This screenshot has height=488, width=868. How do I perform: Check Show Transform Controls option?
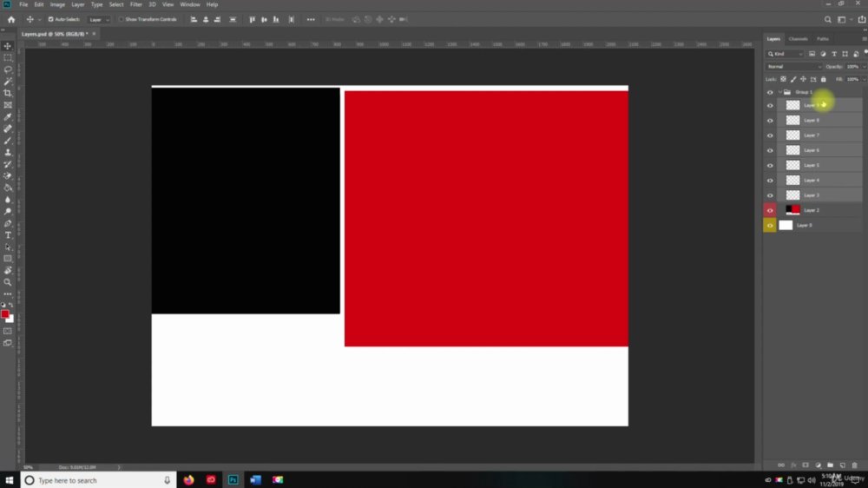[122, 19]
